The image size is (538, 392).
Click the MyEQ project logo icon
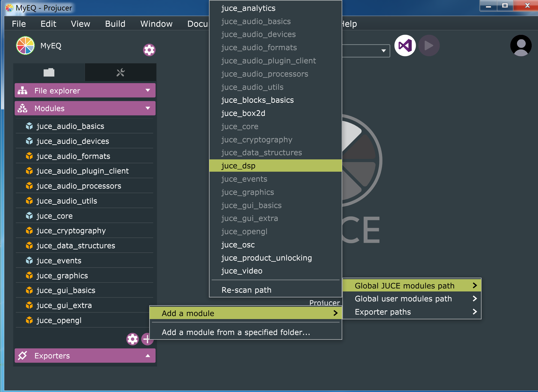[25, 46]
